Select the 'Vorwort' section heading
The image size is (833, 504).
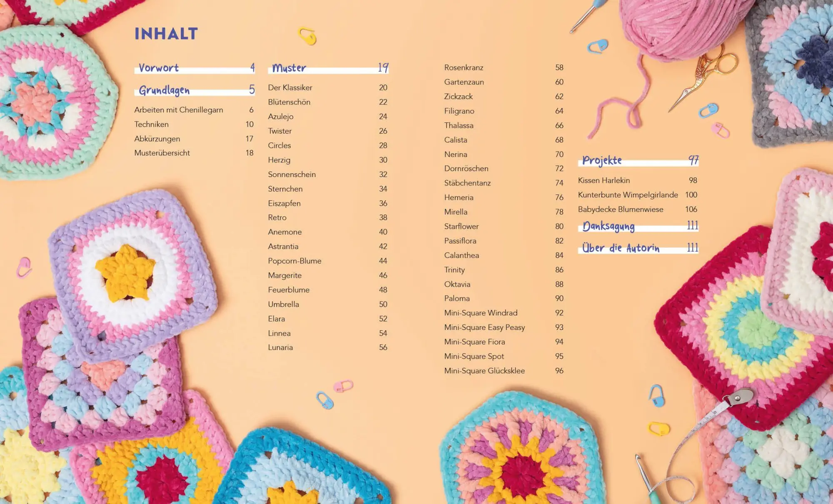click(159, 68)
